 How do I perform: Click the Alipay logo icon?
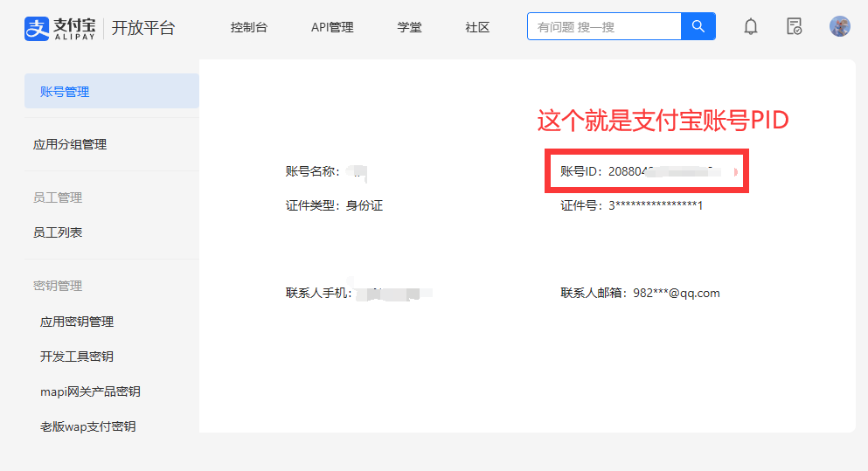[35, 28]
